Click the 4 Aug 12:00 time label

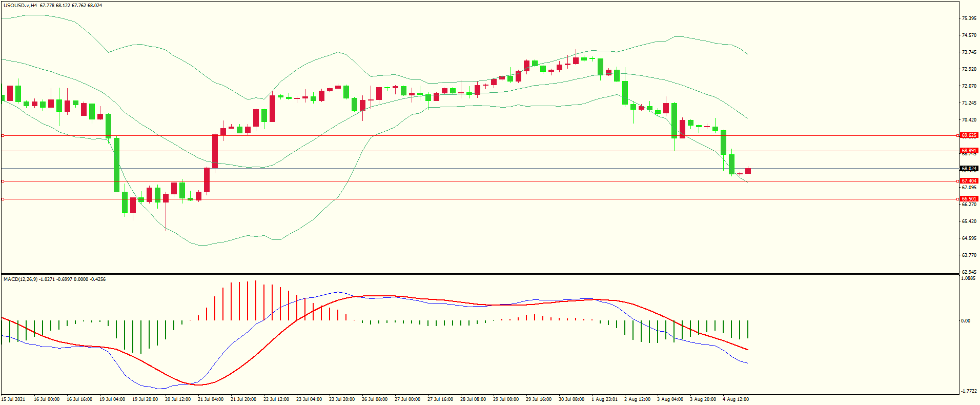(x=736, y=399)
